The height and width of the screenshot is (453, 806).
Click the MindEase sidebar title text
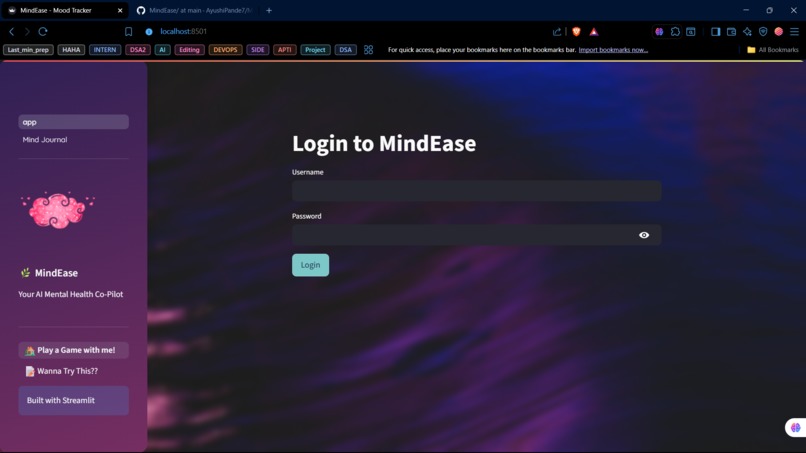click(56, 273)
